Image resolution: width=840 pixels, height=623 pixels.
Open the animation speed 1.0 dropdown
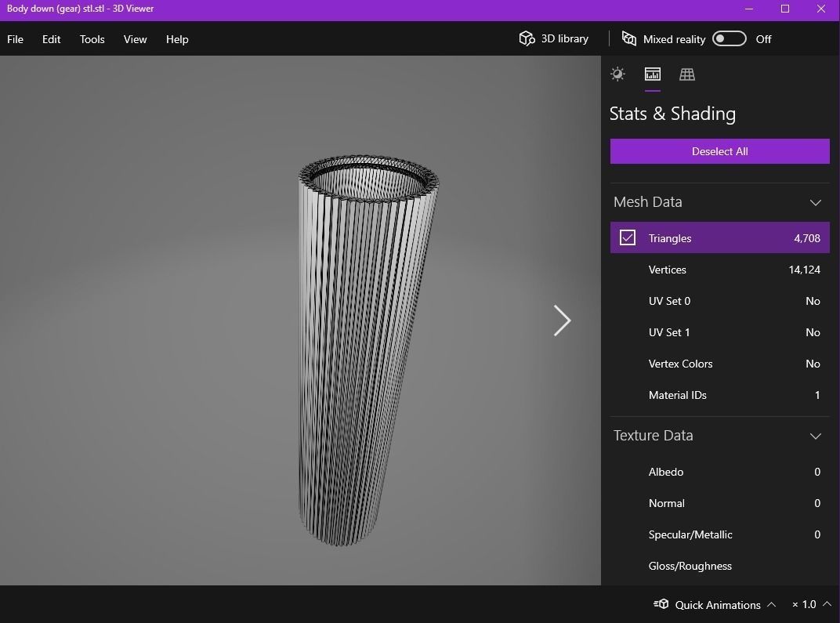point(812,604)
